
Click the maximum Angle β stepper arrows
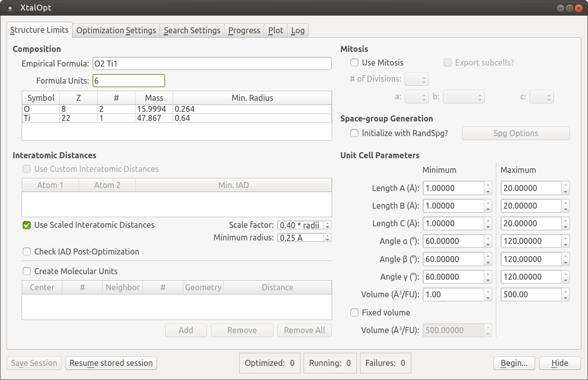pyautogui.click(x=565, y=259)
